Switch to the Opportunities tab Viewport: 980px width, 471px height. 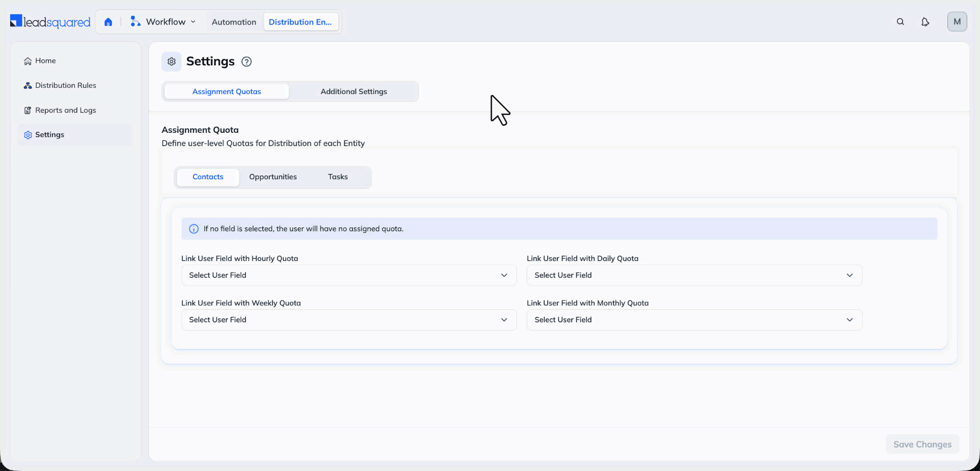[273, 177]
